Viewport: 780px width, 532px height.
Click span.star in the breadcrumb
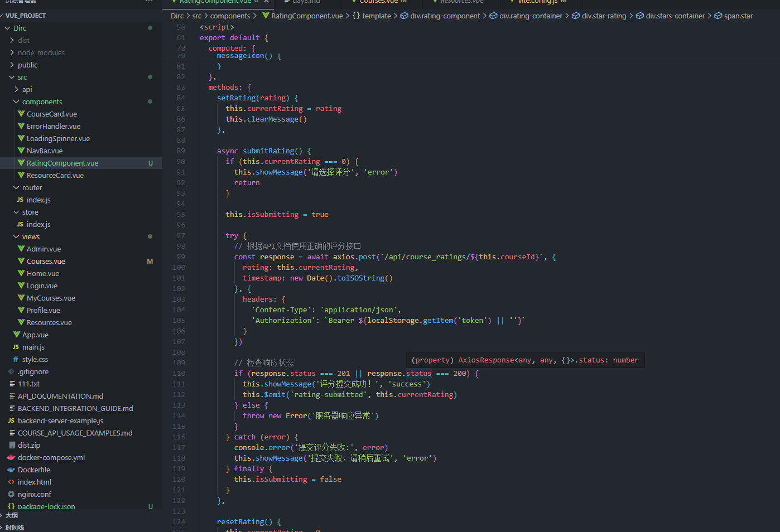[738, 16]
